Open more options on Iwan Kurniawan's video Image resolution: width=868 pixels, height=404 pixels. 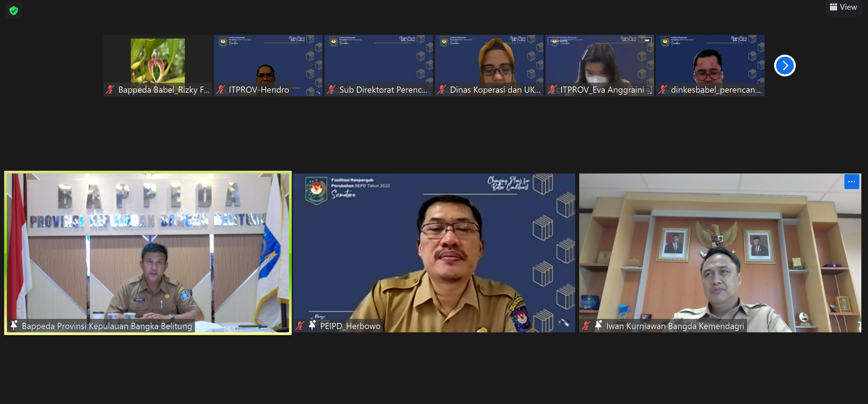coord(852,182)
